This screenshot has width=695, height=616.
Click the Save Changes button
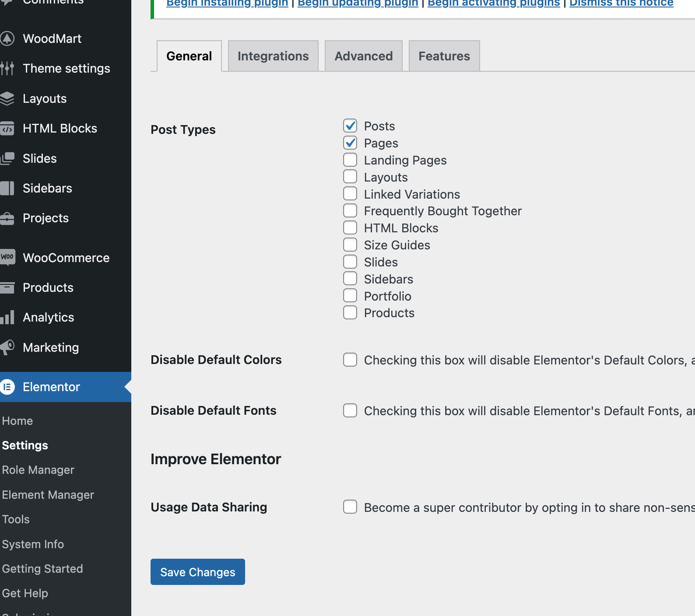tap(198, 572)
